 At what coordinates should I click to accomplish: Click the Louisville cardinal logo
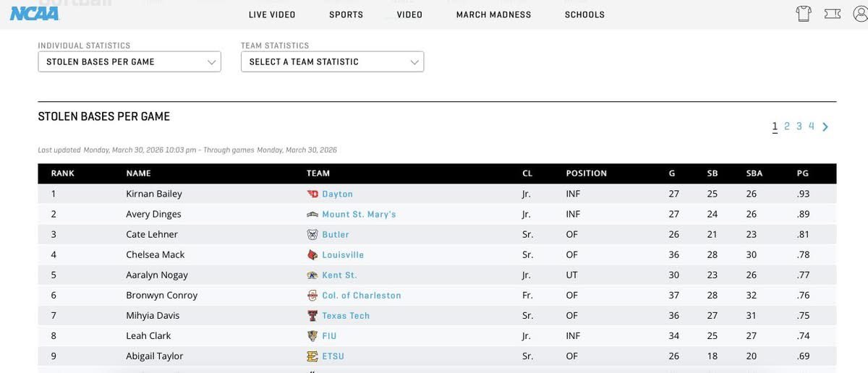312,254
